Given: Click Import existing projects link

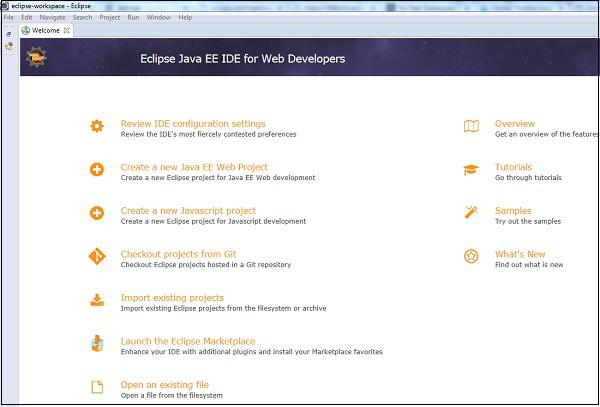Looking at the screenshot, I should click(x=172, y=298).
